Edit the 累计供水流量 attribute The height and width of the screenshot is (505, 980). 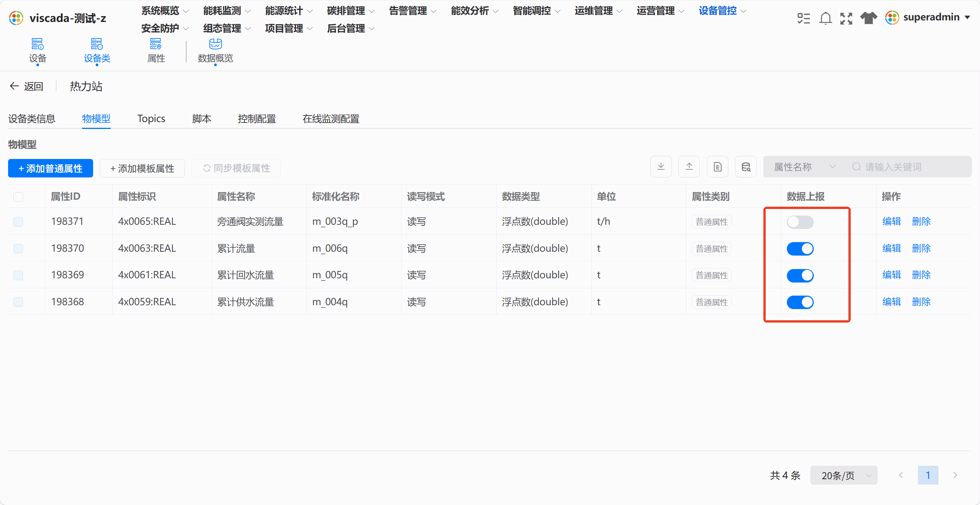(x=892, y=302)
